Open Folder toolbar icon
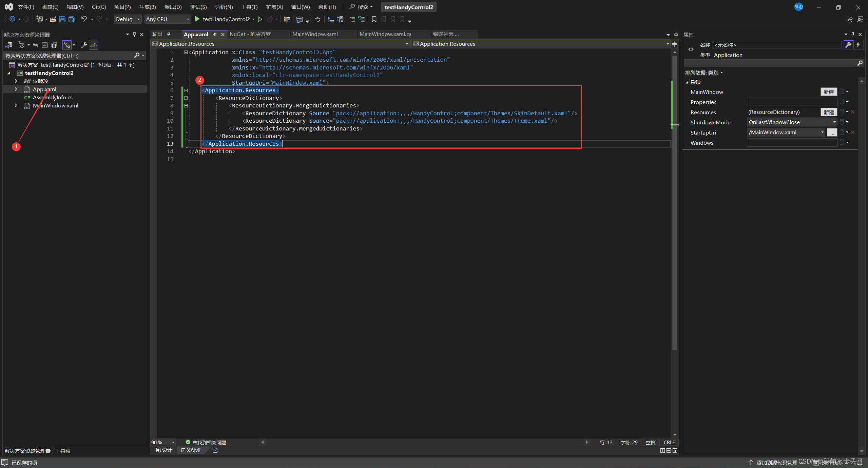This screenshot has height=468, width=868. (53, 19)
